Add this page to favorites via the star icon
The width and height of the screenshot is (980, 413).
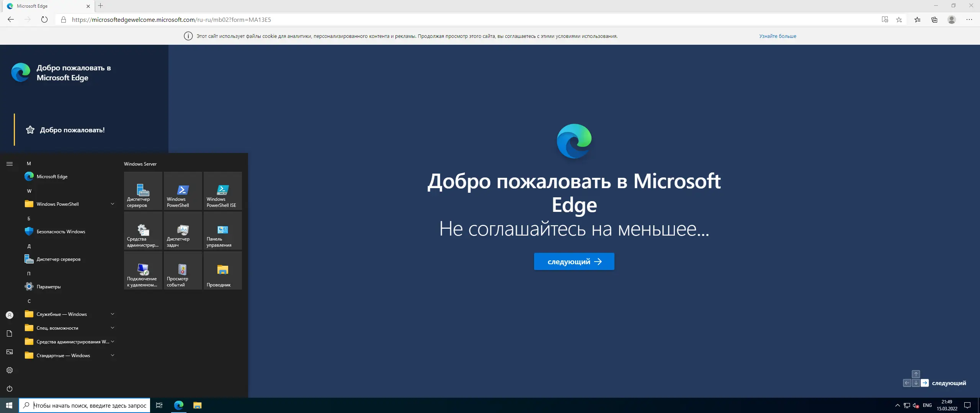pyautogui.click(x=899, y=20)
